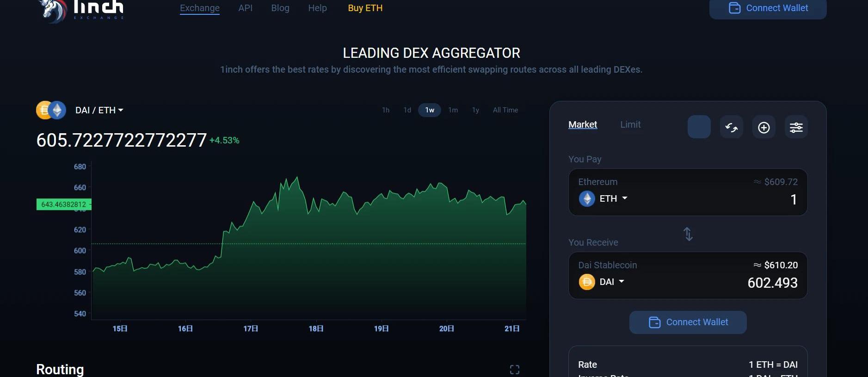Image resolution: width=868 pixels, height=377 pixels.
Task: Click the You Pay amount field showing 1
Action: 794,199
